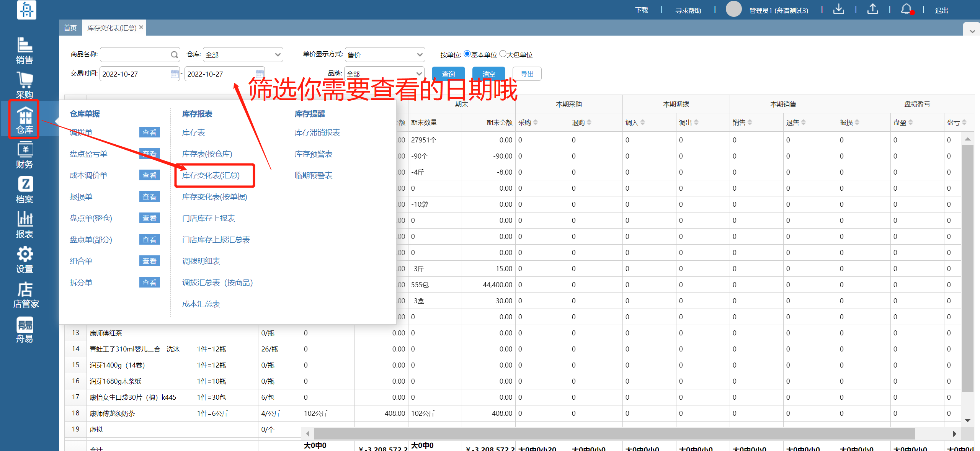
Task: Sort by the 退购 column
Action: [589, 123]
